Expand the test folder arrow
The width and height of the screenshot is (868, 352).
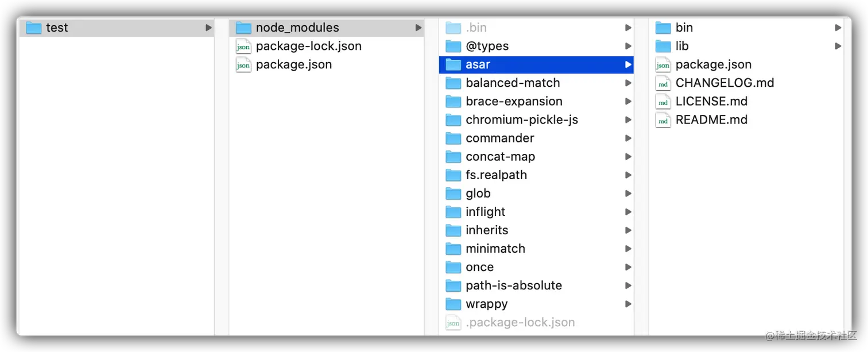pyautogui.click(x=208, y=28)
